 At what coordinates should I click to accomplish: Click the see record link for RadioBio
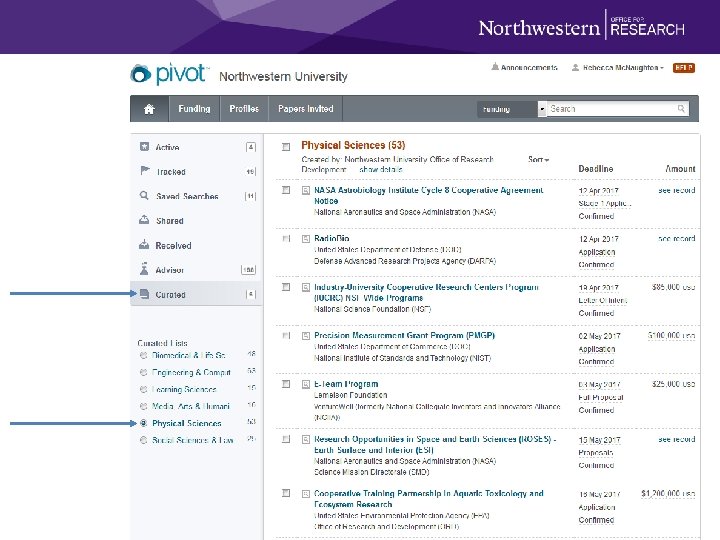676,238
